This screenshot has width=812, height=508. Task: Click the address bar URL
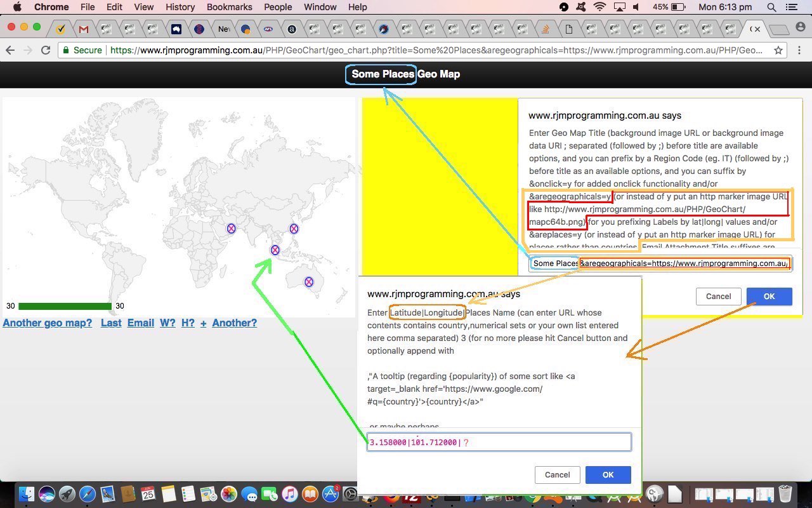pos(436,50)
